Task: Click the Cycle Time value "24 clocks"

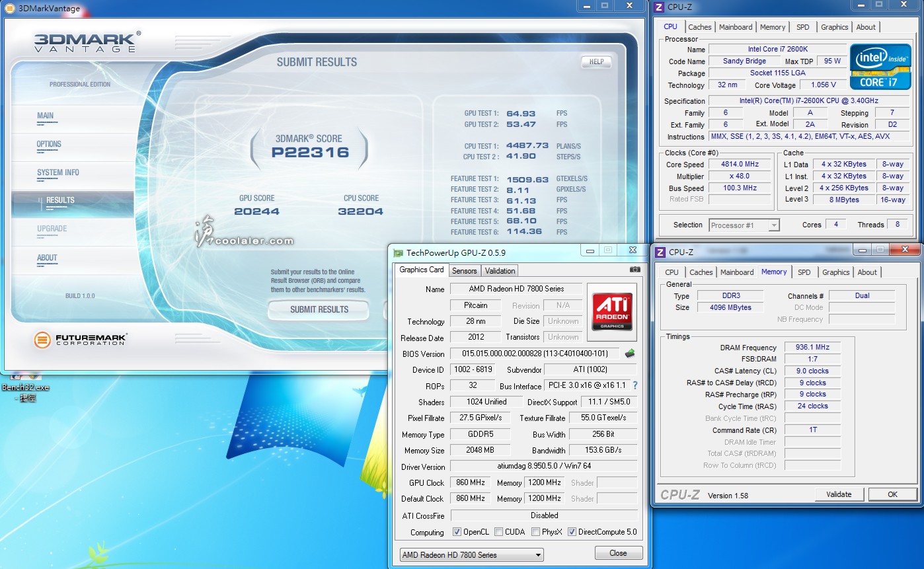Action: 813,406
